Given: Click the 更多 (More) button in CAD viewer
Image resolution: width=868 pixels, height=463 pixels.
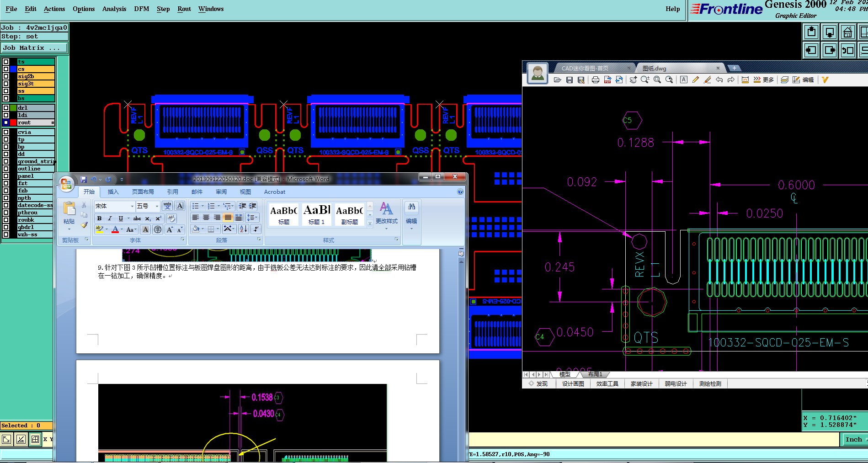Looking at the screenshot, I should pos(764,80).
